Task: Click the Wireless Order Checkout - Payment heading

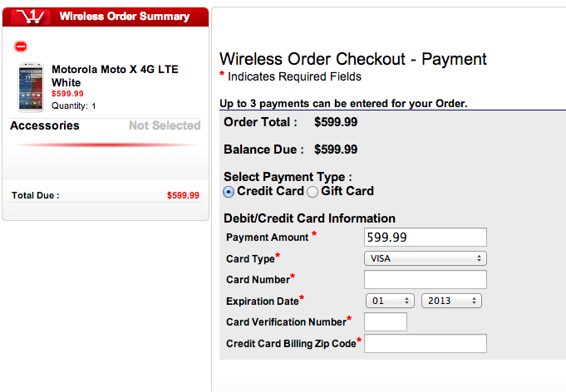Action: [352, 59]
